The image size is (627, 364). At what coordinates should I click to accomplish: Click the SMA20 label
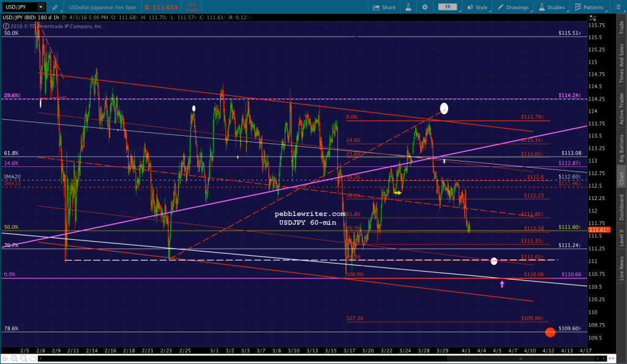pos(12,177)
